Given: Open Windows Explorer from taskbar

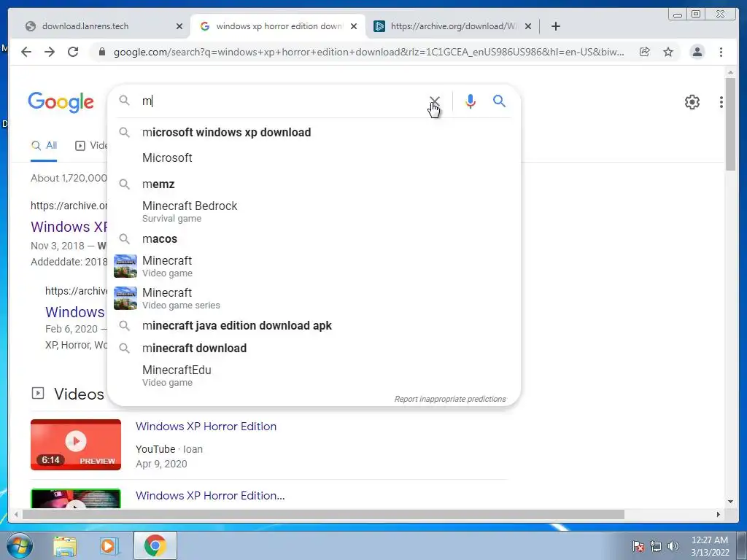Looking at the screenshot, I should point(65,545).
